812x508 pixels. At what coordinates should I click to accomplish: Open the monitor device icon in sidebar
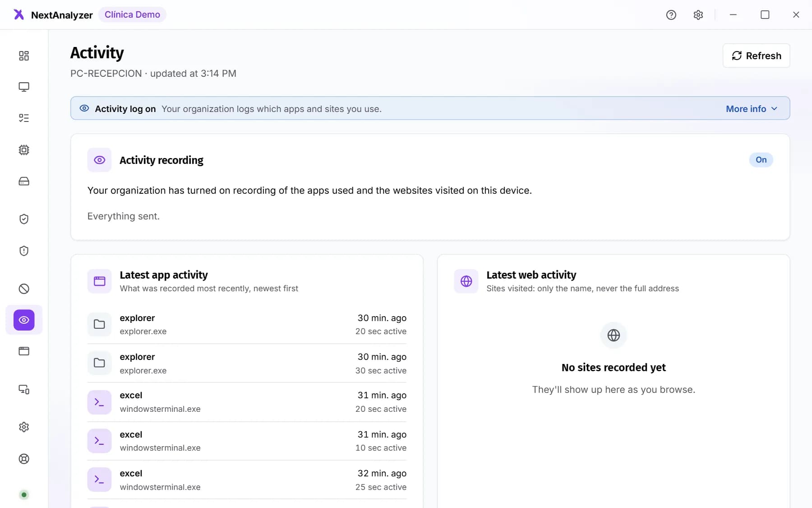pyautogui.click(x=24, y=87)
